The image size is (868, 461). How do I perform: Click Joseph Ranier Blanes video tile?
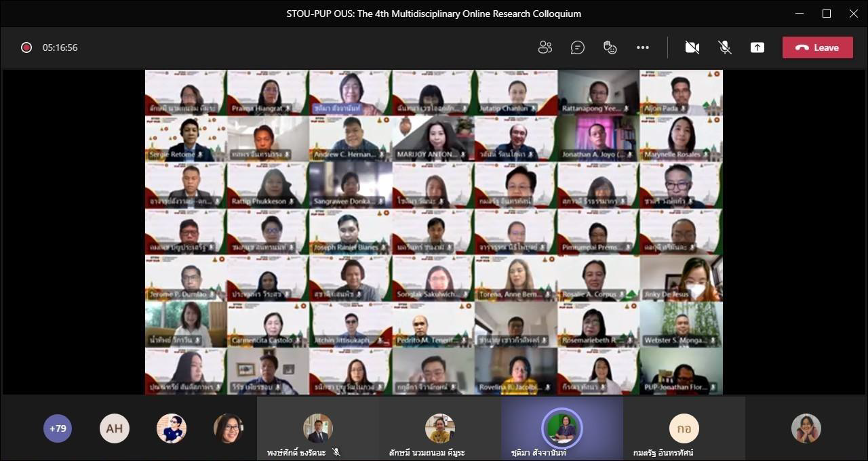coord(351,231)
